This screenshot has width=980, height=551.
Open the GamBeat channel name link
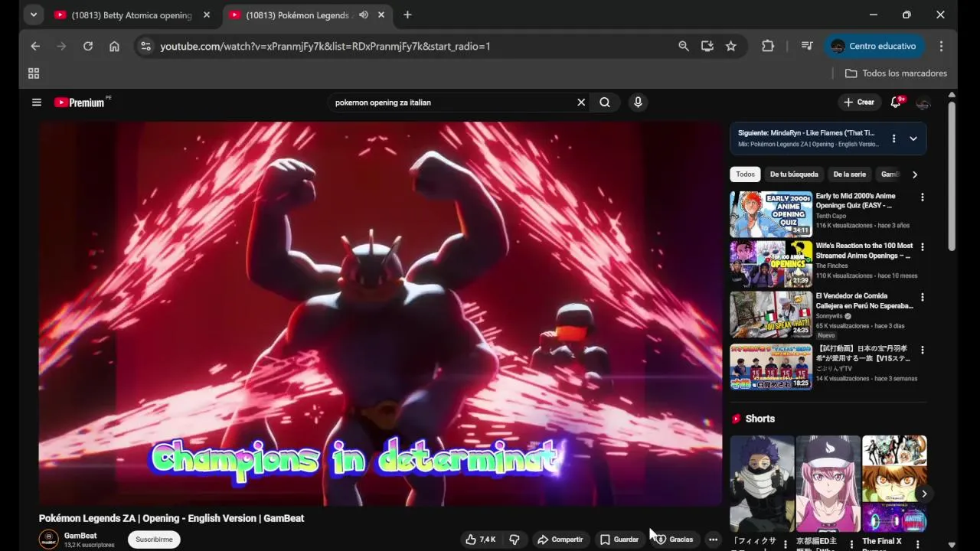tap(80, 536)
